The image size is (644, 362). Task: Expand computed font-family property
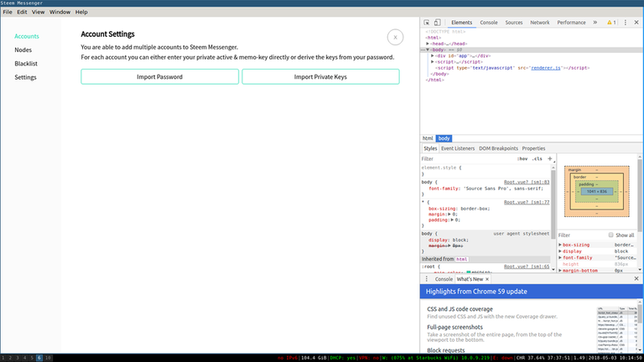(560, 258)
